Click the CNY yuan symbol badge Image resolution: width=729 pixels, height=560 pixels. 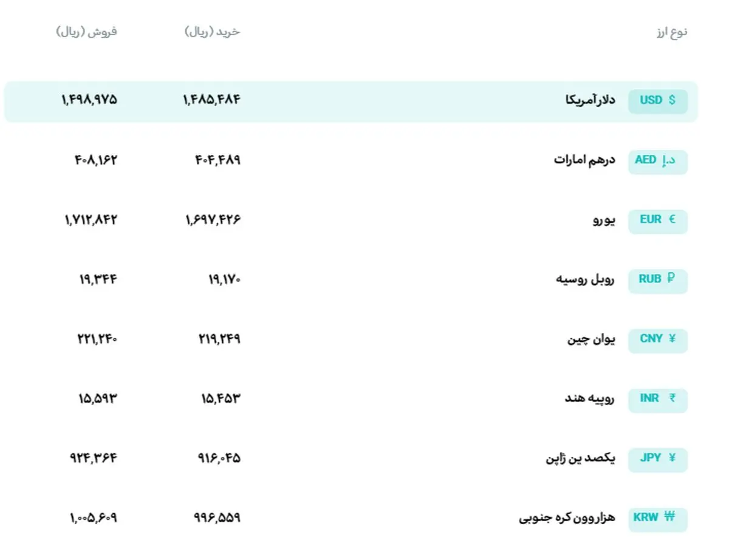click(658, 340)
